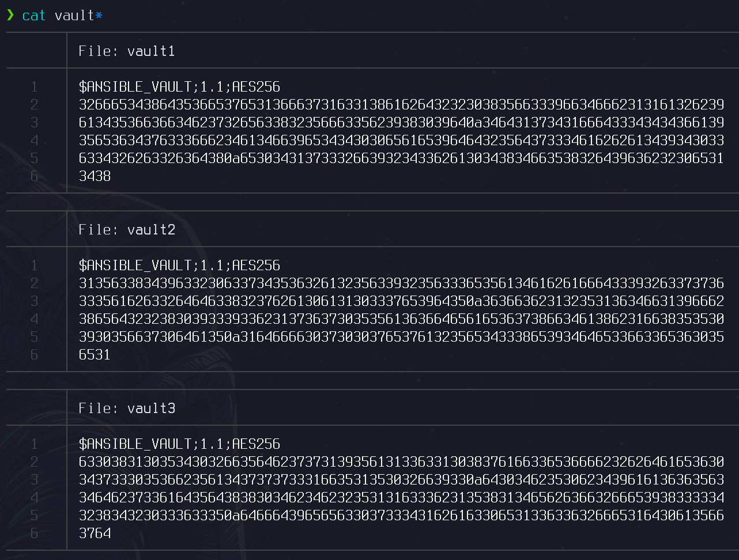Click line number 2 of vault3
Screen dimensions: 739x560
coord(34,462)
